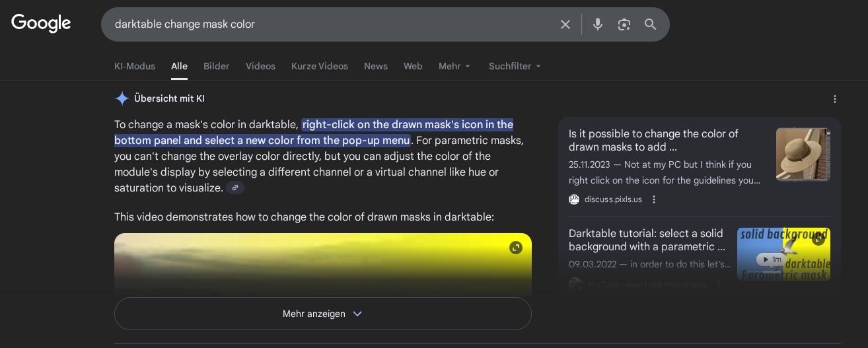The width and height of the screenshot is (868, 348).
Task: Click the source link chip icon
Action: point(235,188)
